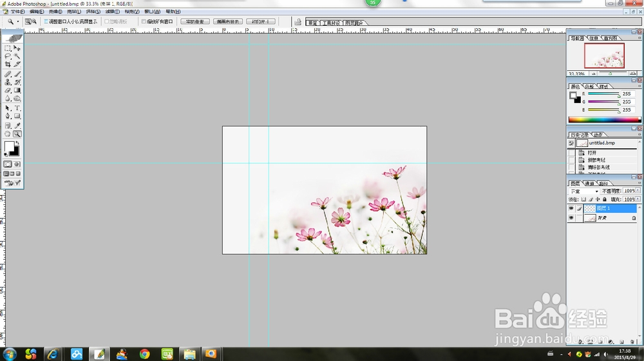Open the Layer menu
Screen dimensions: 644x361
pos(74,12)
